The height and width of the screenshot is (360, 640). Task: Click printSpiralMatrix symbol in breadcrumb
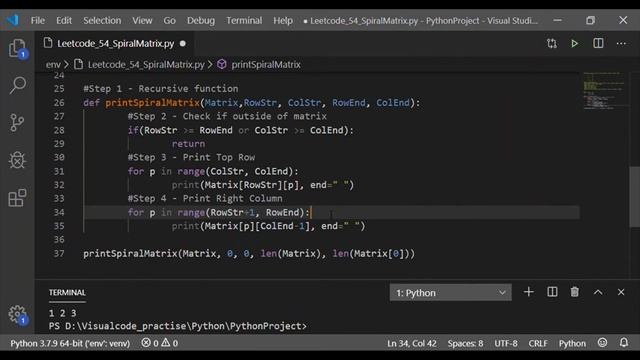pos(266,64)
